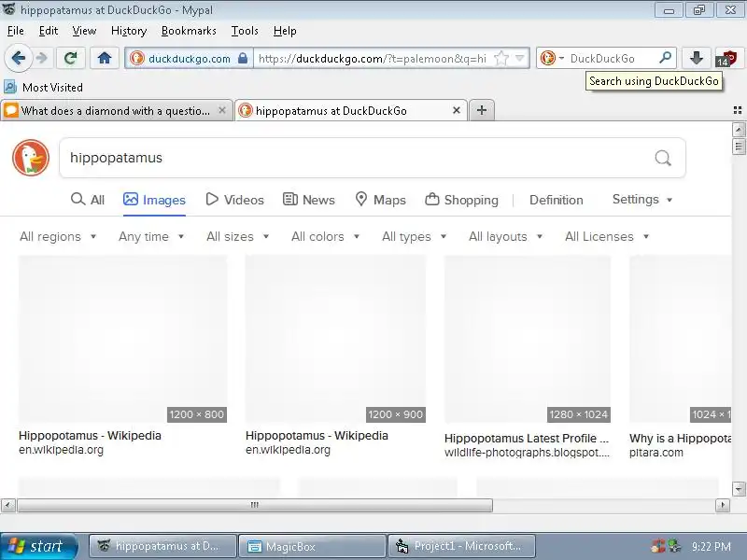Click the horizontal scrollbar right arrow

[x=723, y=505]
